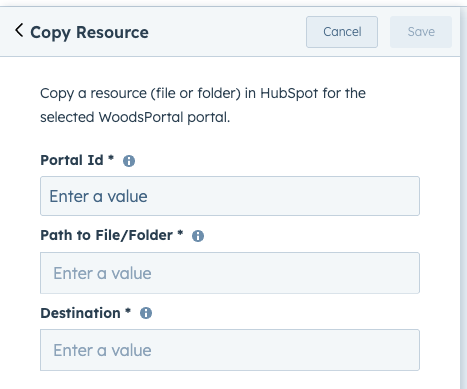Click the Destination label text
Viewport: 467px width, 389px height.
click(80, 313)
